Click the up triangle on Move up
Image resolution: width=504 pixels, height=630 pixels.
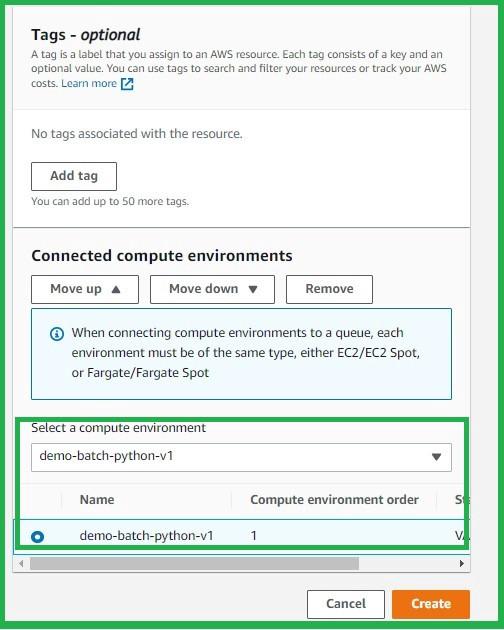point(116,289)
